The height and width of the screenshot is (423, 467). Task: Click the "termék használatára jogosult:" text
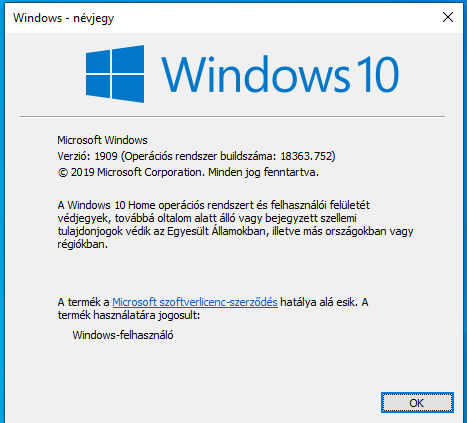129,315
